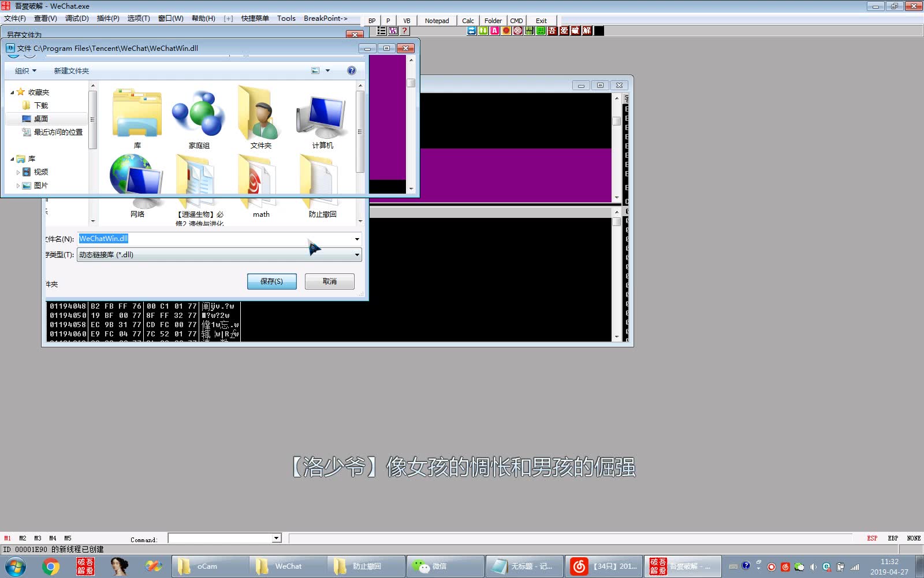Open the view options dropdown arrow
The height and width of the screenshot is (578, 924).
coord(327,71)
